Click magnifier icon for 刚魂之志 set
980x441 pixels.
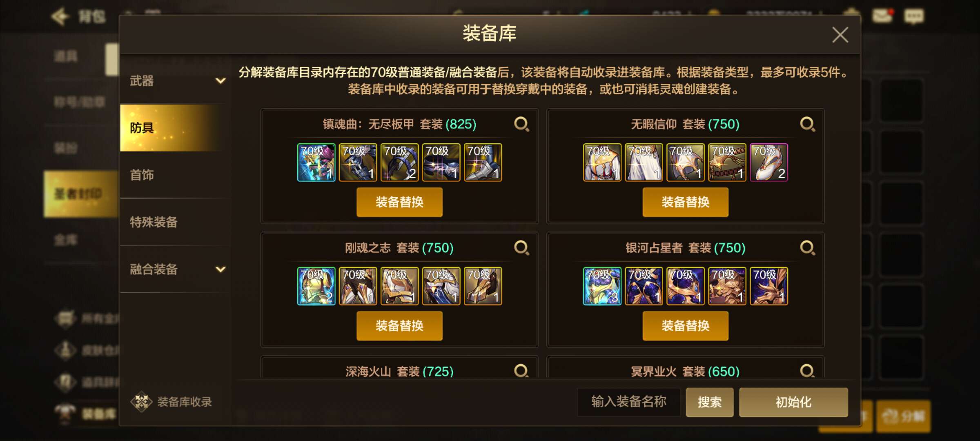point(521,247)
